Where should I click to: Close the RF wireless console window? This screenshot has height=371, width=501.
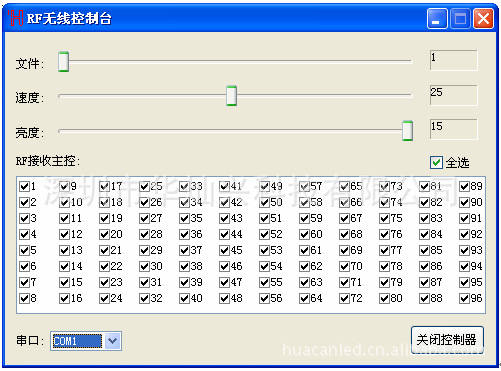click(x=484, y=18)
